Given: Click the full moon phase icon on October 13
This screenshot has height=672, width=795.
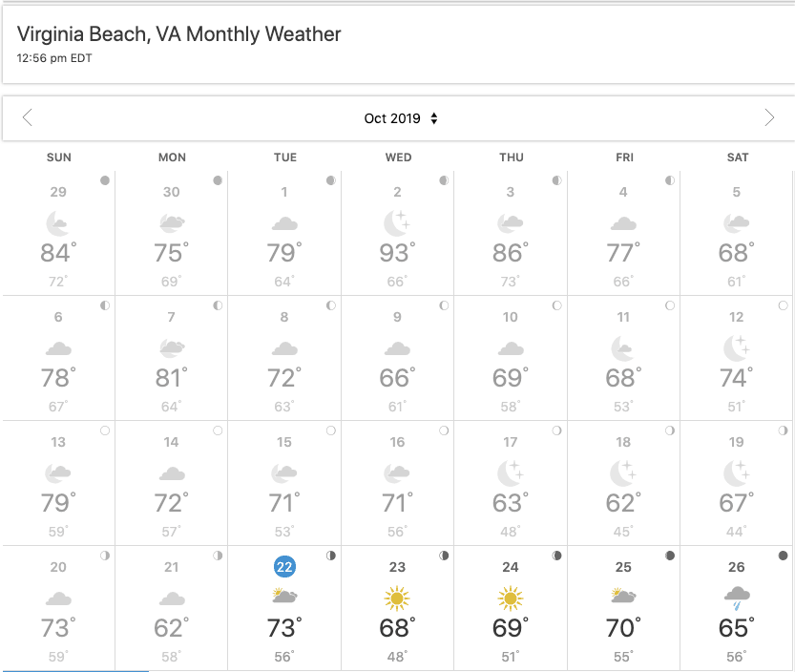Looking at the screenshot, I should tap(105, 430).
